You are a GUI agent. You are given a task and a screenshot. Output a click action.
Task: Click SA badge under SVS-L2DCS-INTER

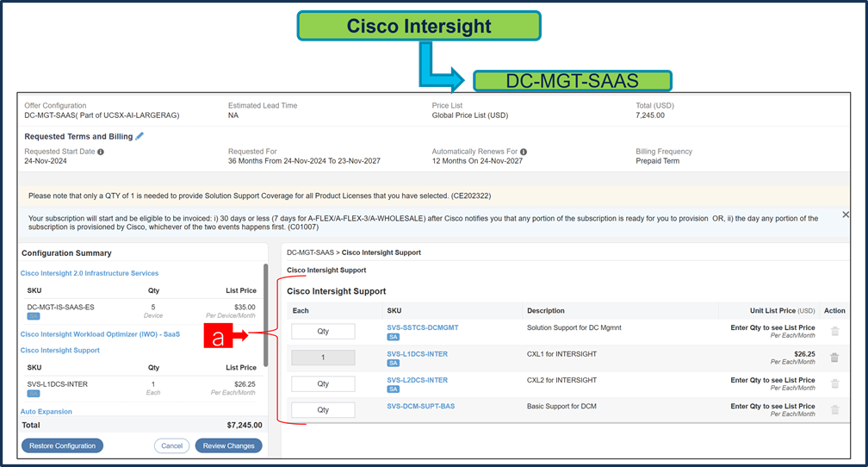click(x=393, y=389)
